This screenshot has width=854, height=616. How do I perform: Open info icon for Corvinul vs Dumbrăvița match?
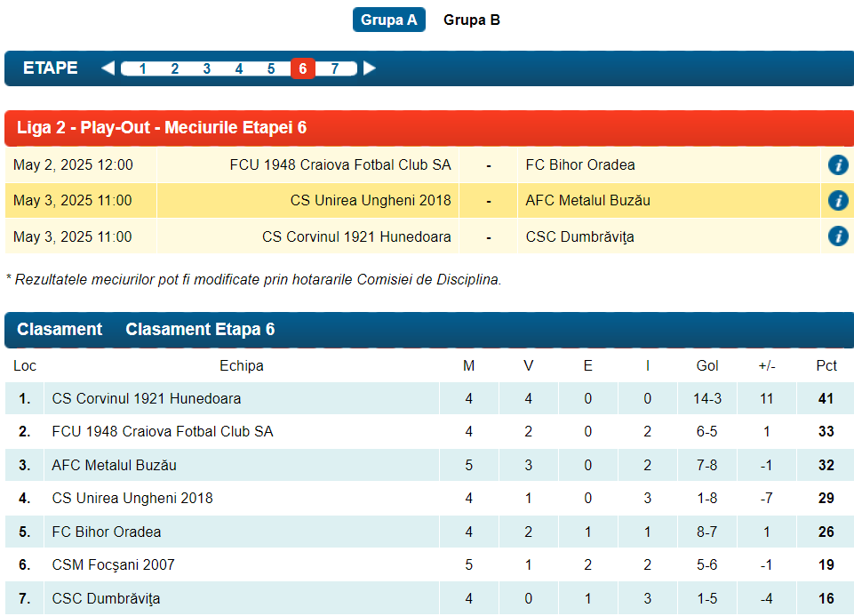[x=837, y=236]
